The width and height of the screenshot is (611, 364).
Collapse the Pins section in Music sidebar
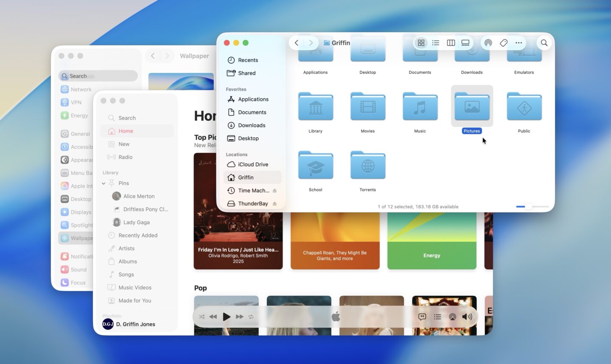pos(103,183)
